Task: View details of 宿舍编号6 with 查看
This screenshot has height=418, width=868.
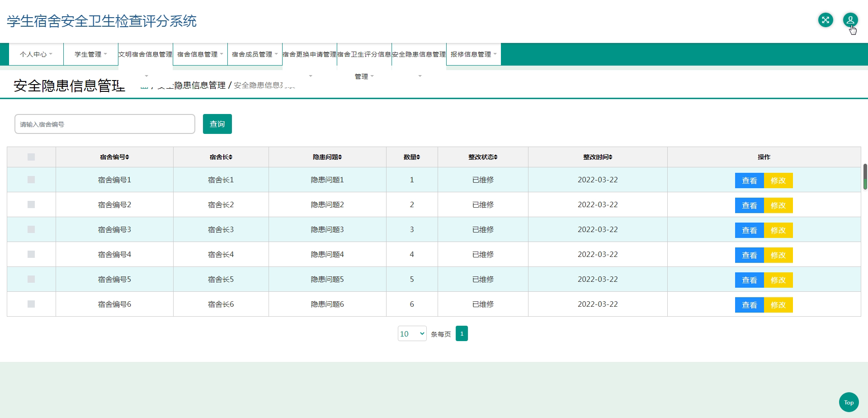Action: 749,305
